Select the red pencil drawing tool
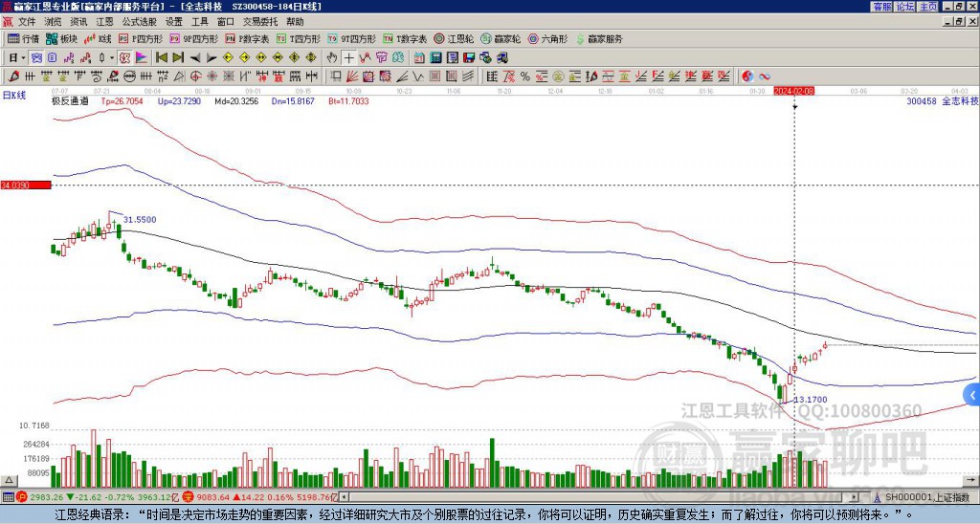 coord(13,76)
